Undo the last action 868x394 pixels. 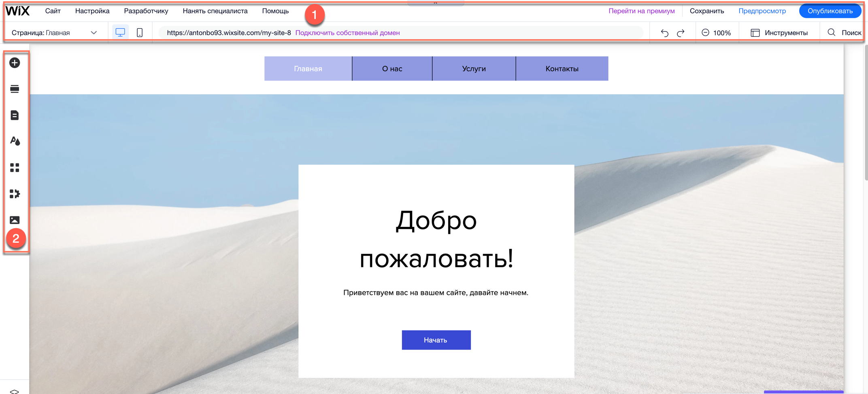[x=664, y=33]
